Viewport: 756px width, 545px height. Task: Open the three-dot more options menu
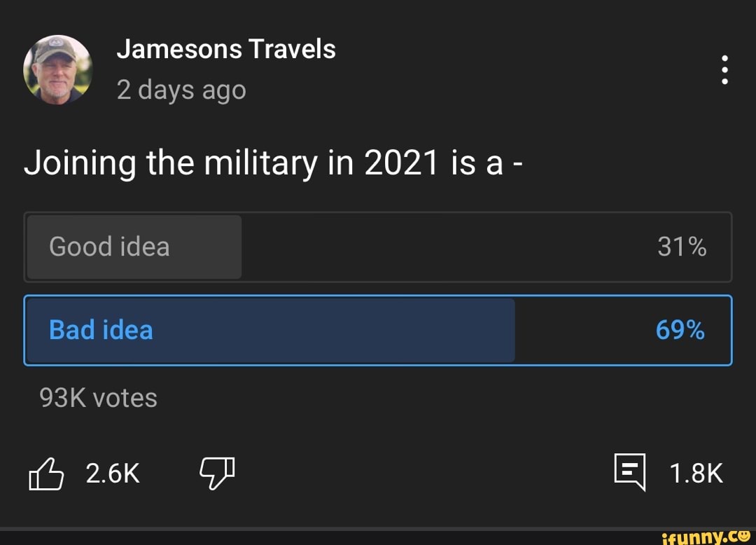coord(724,70)
